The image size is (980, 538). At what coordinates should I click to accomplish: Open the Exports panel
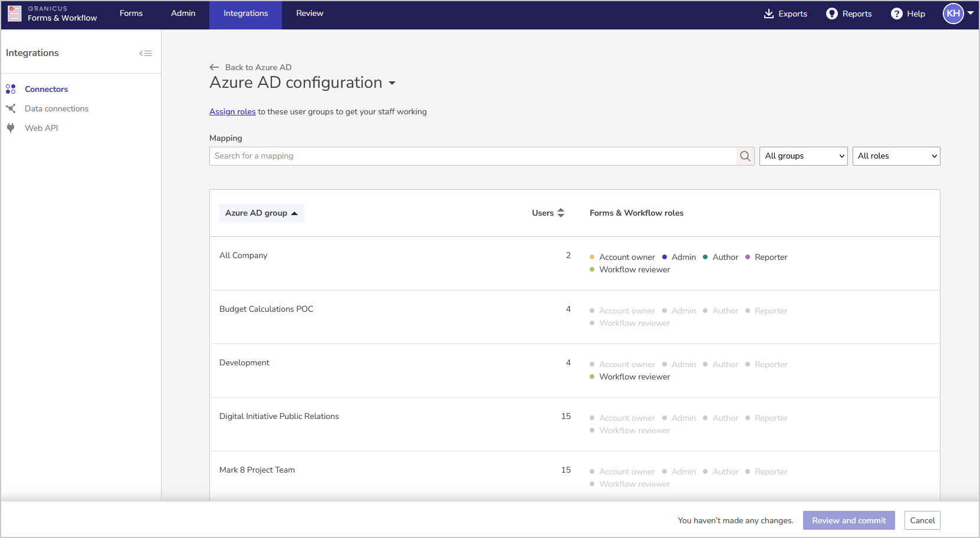[785, 14]
